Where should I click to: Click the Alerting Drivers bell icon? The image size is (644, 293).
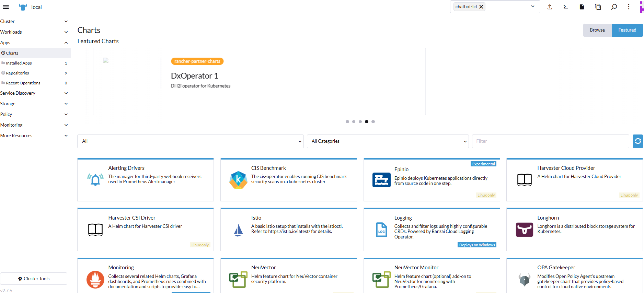tap(95, 179)
